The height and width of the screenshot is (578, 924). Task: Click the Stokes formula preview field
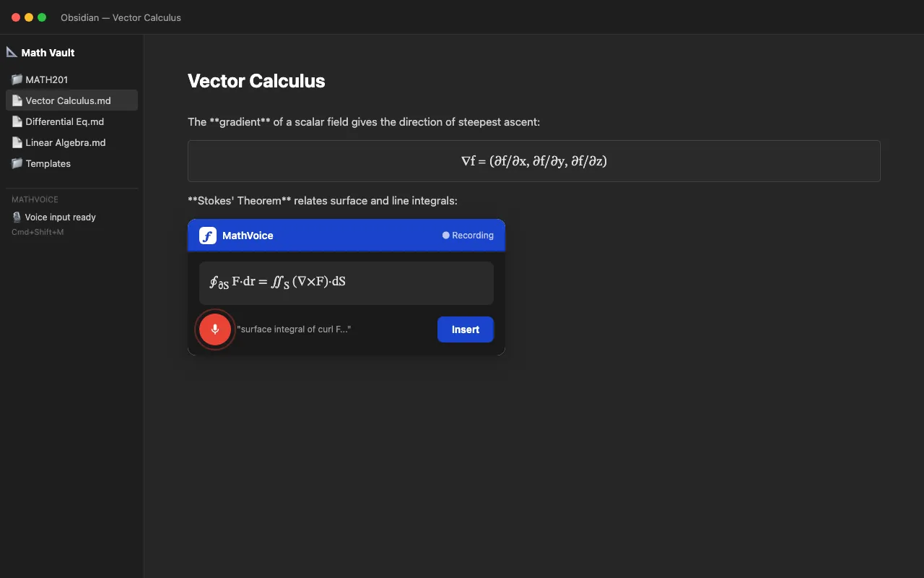(x=346, y=283)
